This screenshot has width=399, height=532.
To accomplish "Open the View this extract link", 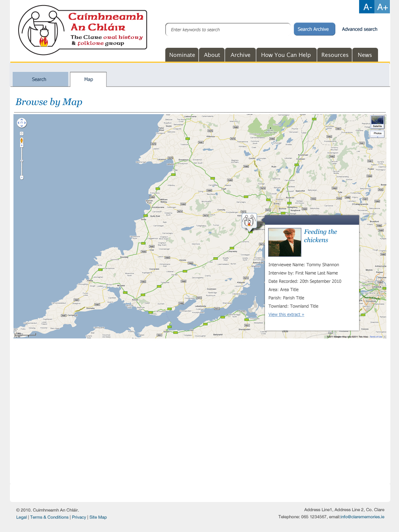I will pos(286,315).
